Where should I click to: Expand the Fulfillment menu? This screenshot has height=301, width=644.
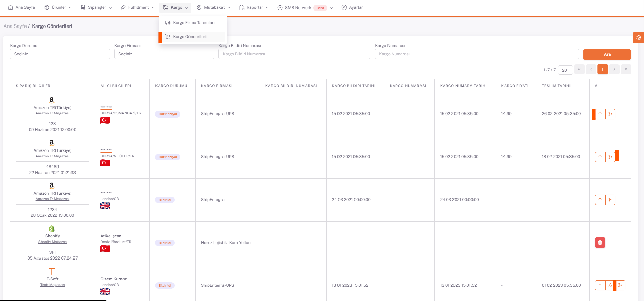pyautogui.click(x=138, y=7)
